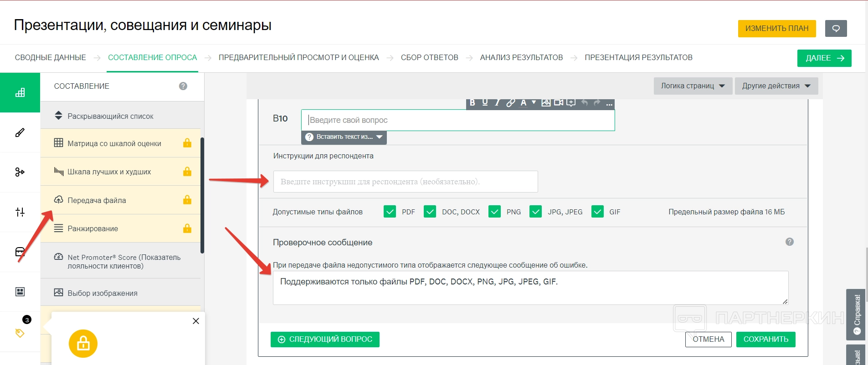Switch to the СБОР ОТВЕТОВ tab
Screen dimensions: 868x365
[429, 58]
